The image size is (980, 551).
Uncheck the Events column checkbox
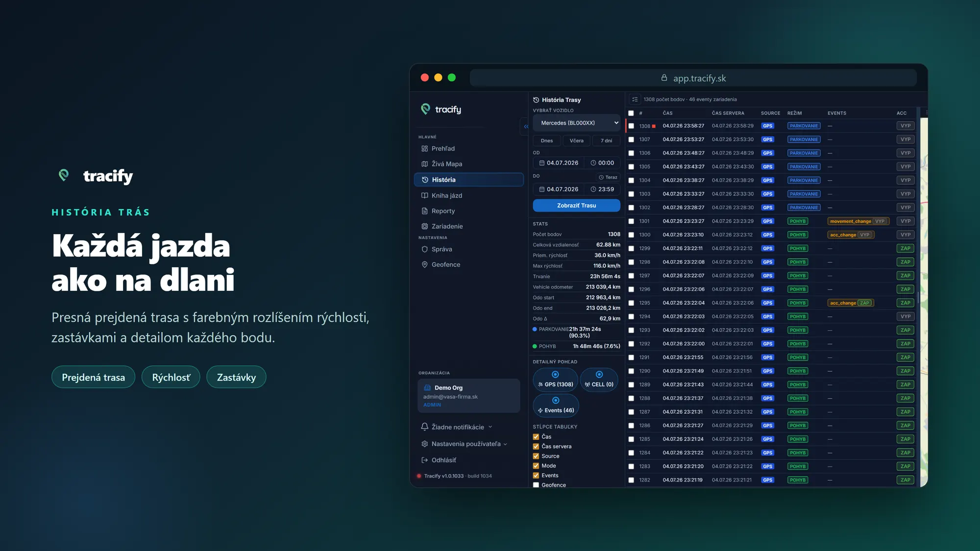(x=536, y=476)
